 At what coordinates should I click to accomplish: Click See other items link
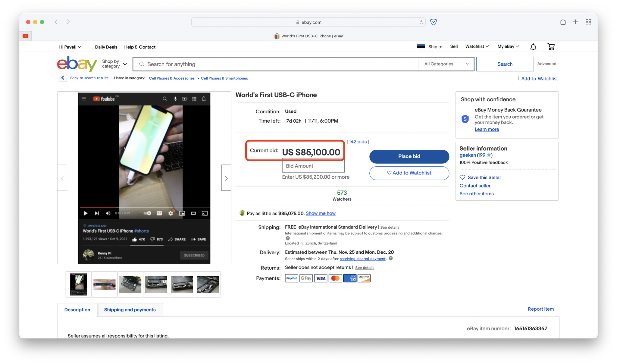coord(477,194)
